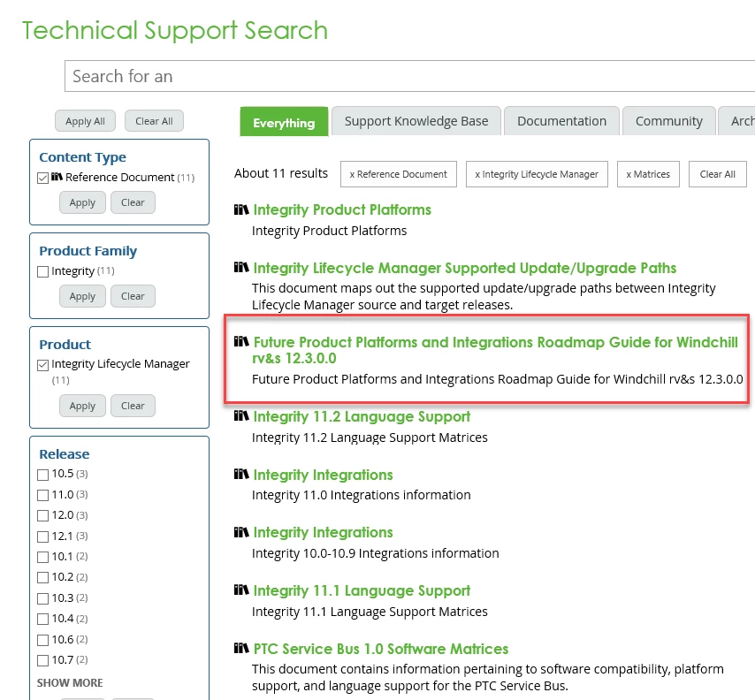
Task: Check the 12.1 release checkbox
Action: point(42,536)
